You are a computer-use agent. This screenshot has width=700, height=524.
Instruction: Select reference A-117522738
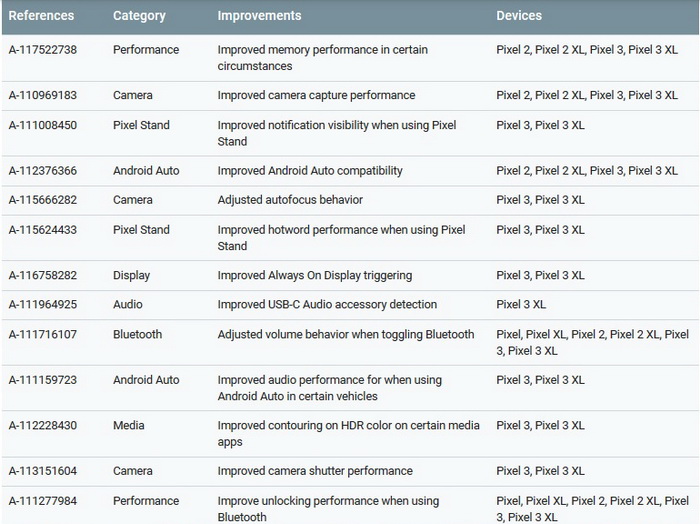click(43, 50)
